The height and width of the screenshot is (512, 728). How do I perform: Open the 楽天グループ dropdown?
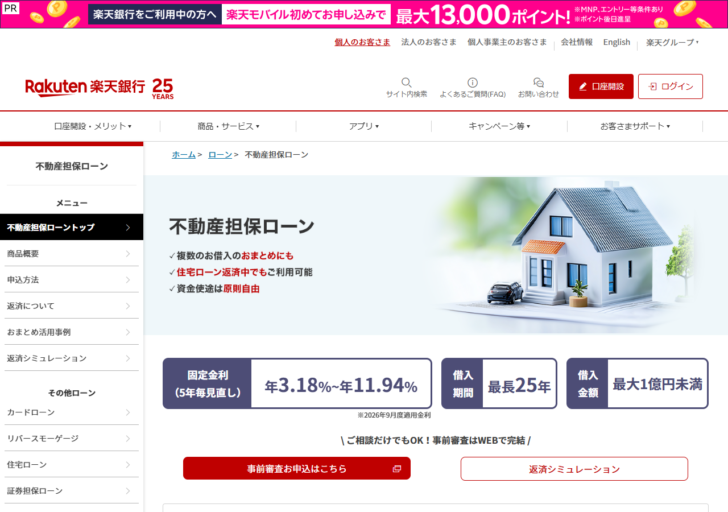pyautogui.click(x=672, y=42)
